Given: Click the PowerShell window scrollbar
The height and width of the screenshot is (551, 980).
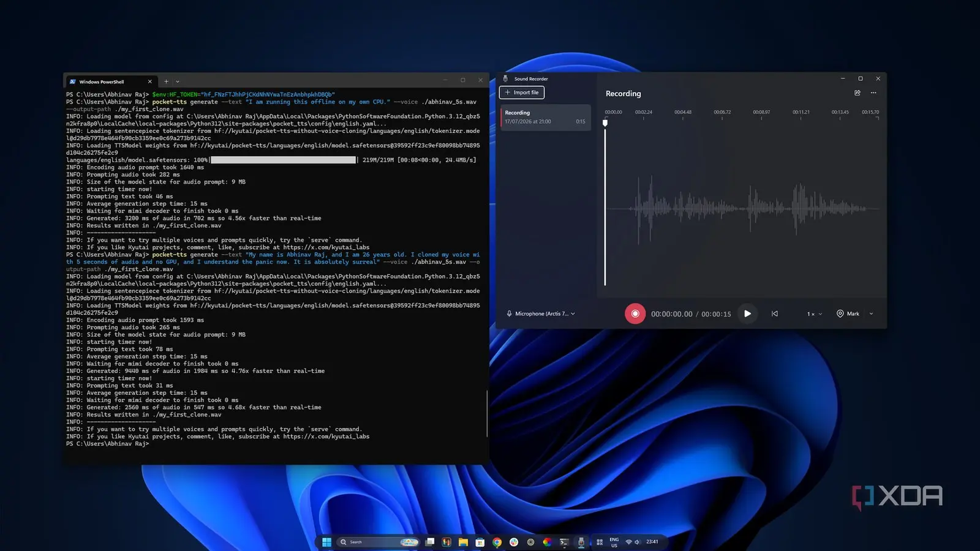Looking at the screenshot, I should tap(487, 413).
